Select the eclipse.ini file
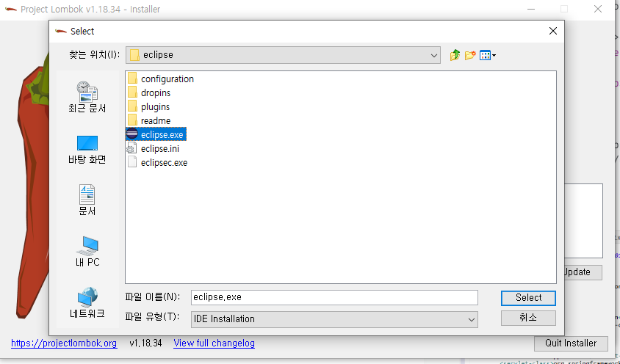Viewport: 620px width, 364px height. (x=154, y=148)
